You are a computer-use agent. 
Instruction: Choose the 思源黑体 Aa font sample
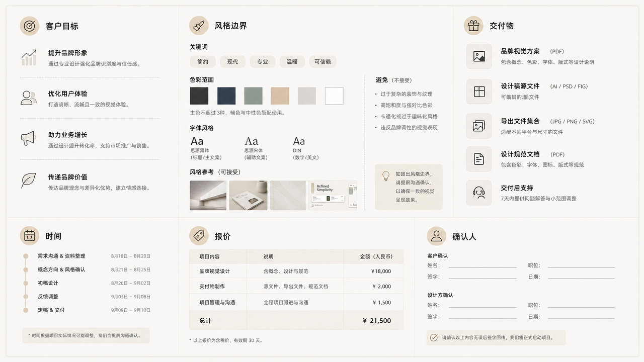pyautogui.click(x=197, y=141)
